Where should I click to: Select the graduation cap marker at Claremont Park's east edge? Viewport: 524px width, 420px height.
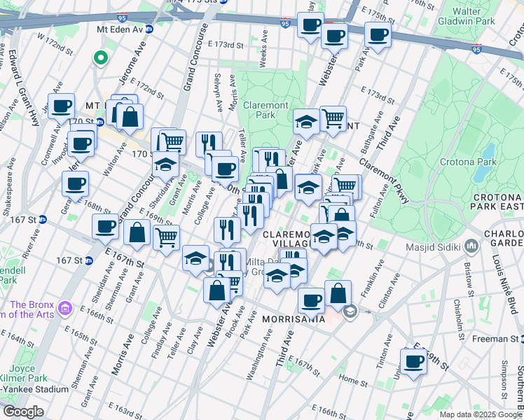(306, 122)
